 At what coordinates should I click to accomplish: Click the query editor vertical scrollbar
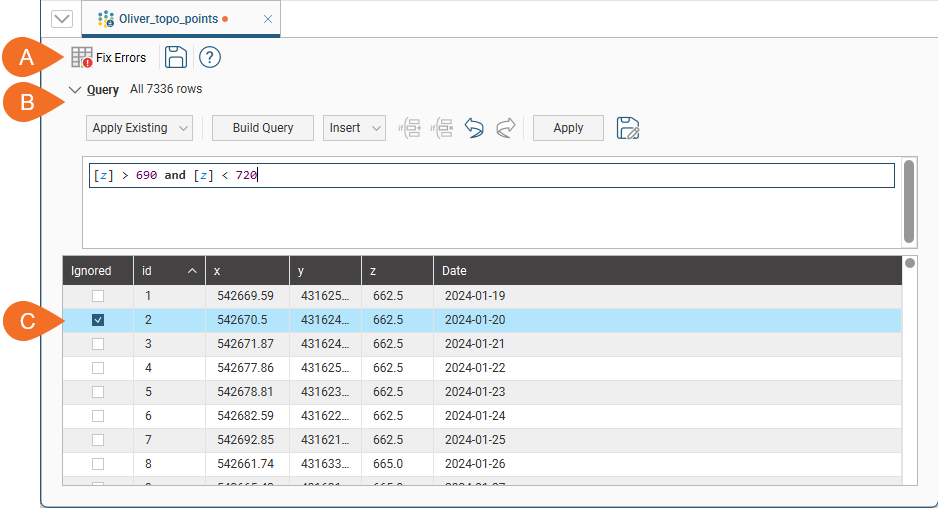click(x=908, y=201)
